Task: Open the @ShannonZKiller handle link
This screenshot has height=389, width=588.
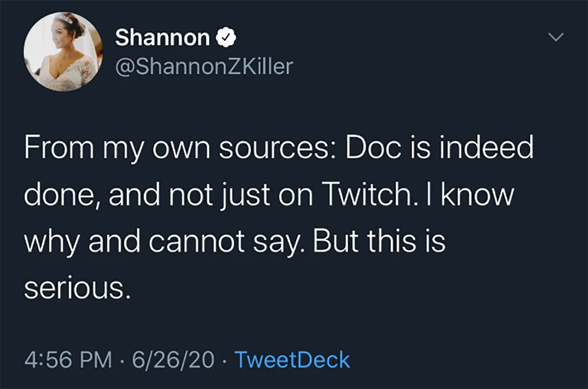Action: point(204,66)
